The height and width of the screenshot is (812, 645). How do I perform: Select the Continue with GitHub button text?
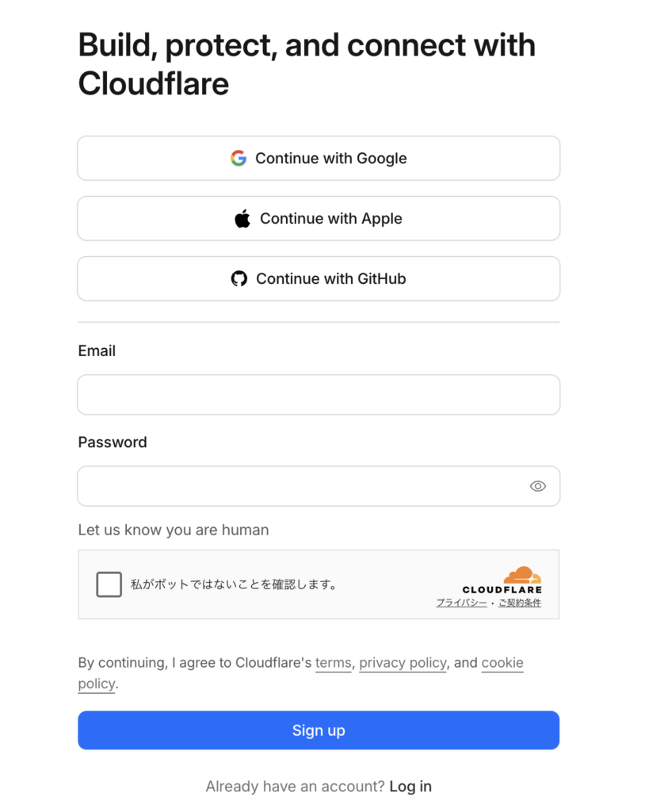tap(331, 279)
